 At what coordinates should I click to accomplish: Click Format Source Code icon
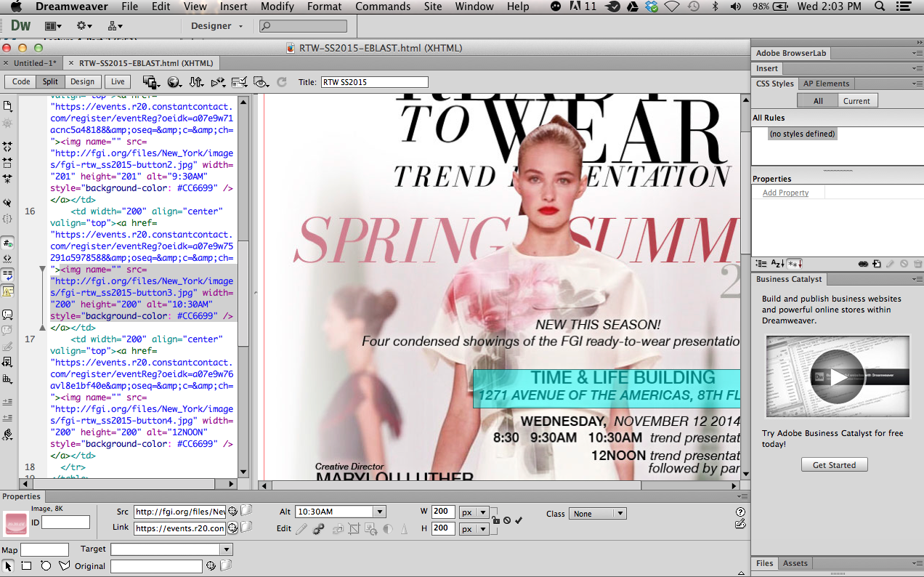(x=8, y=435)
